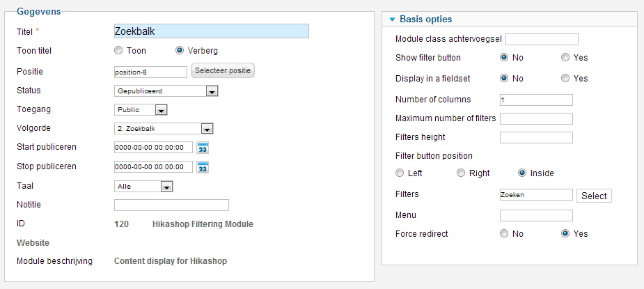Open the Toegang dropdown

click(161, 110)
